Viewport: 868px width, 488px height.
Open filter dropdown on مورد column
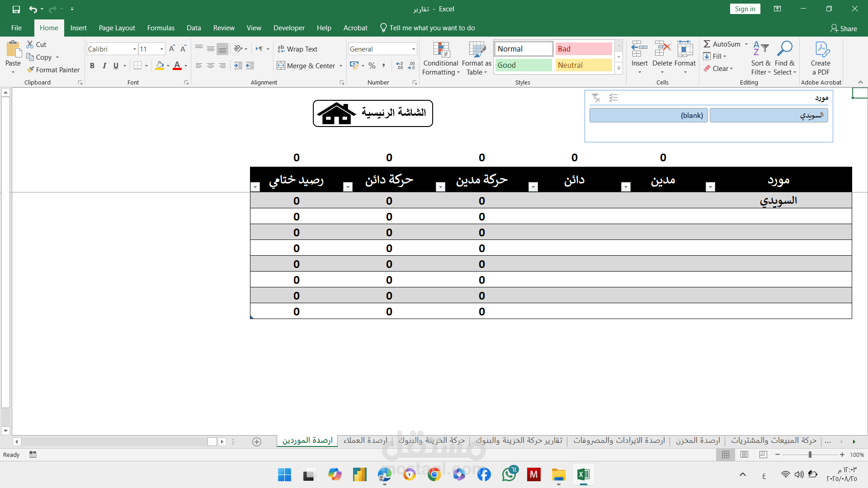(x=710, y=187)
